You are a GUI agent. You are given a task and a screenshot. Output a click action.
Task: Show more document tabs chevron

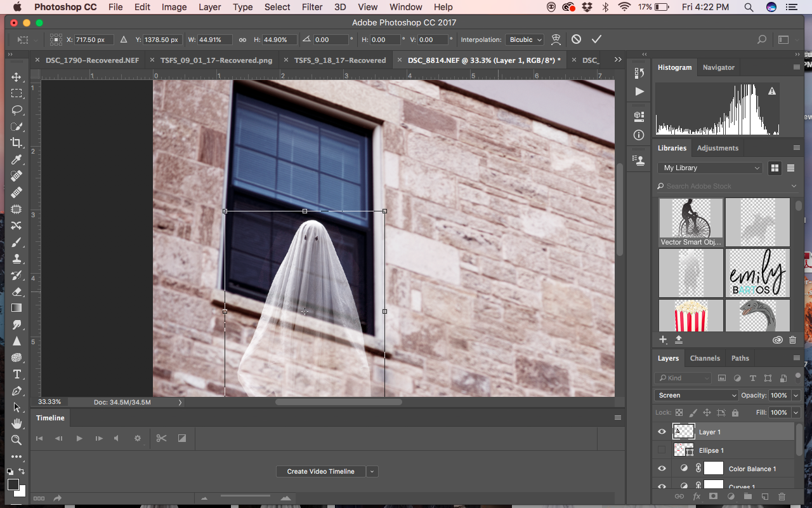click(618, 60)
